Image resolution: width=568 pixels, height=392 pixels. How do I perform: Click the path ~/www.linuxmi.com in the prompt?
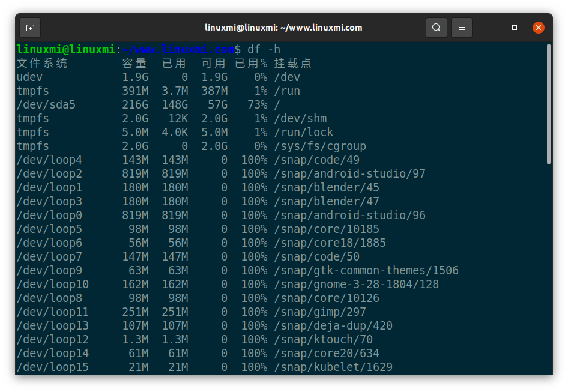(178, 49)
